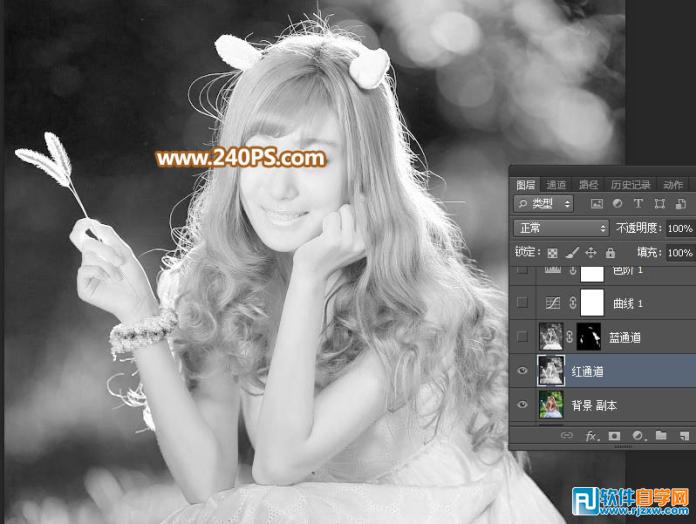Click the 填充 fill value field
Image resolution: width=696 pixels, height=524 pixels.
[680, 252]
